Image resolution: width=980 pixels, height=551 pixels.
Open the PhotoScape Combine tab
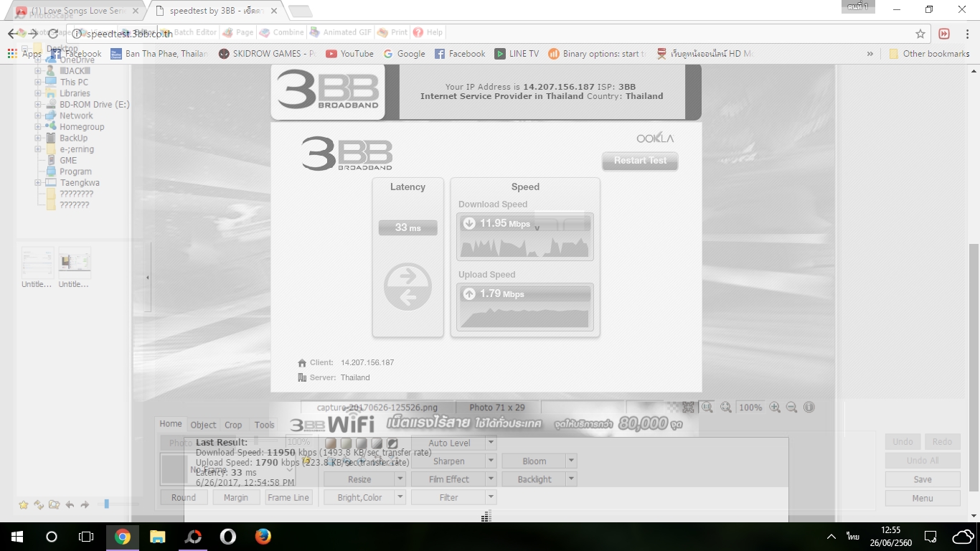coord(282,32)
